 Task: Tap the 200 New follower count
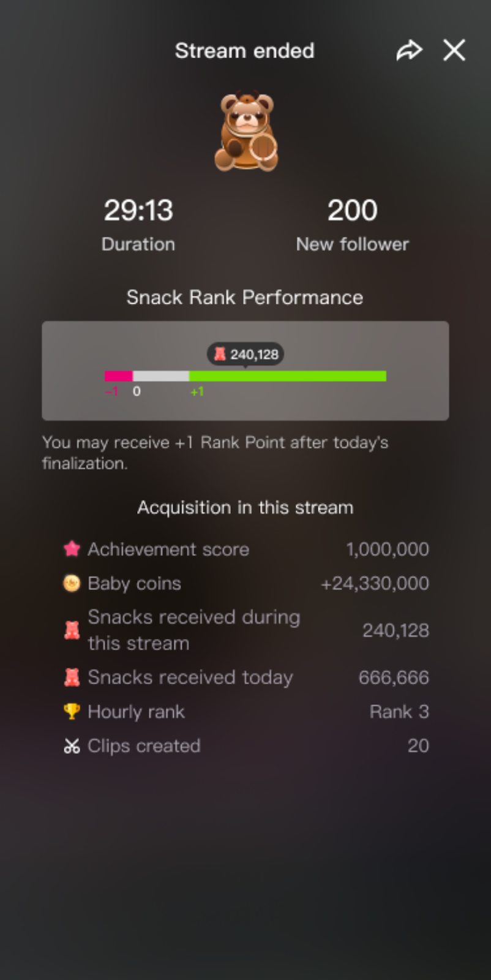(x=352, y=211)
